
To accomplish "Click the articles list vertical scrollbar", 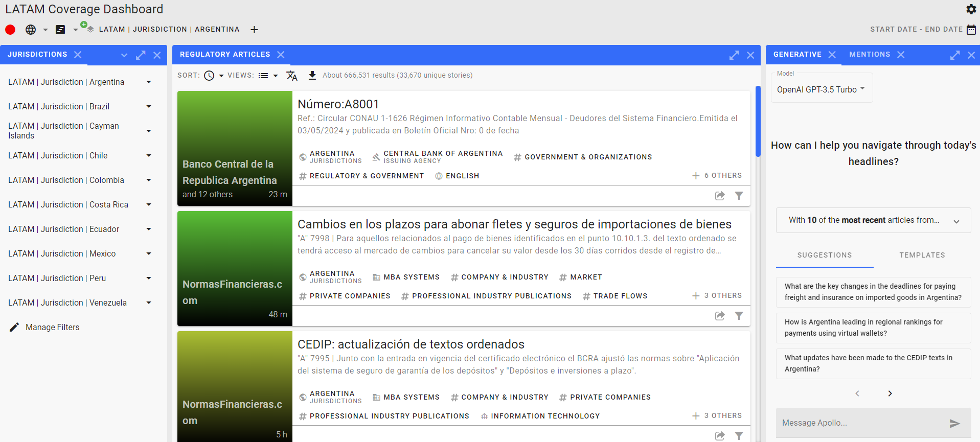I will click(758, 121).
